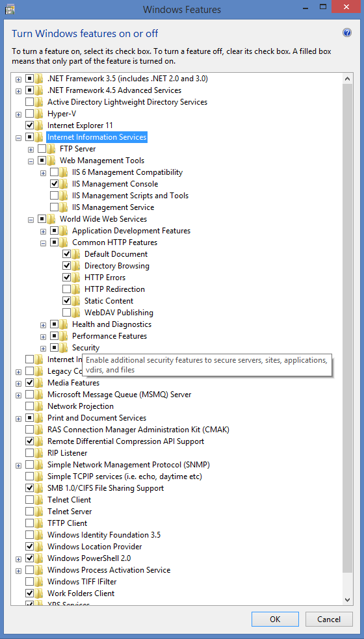Expand Microsoft Message Queue (MSMQ) Server
364x639 pixels.
(x=18, y=395)
